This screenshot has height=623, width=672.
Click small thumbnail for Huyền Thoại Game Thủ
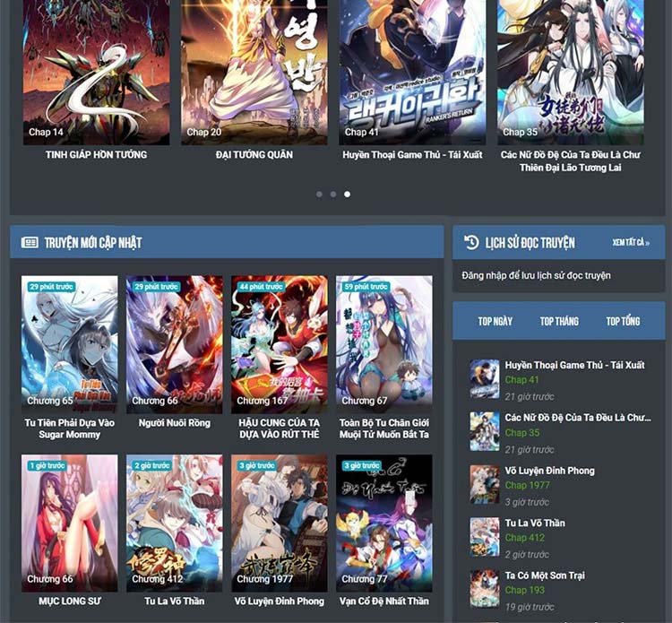tap(485, 379)
